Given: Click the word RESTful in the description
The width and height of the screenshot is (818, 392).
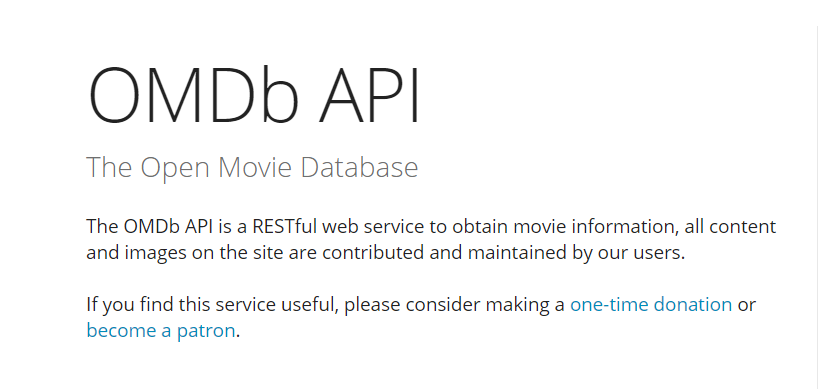Looking at the screenshot, I should [x=285, y=227].
